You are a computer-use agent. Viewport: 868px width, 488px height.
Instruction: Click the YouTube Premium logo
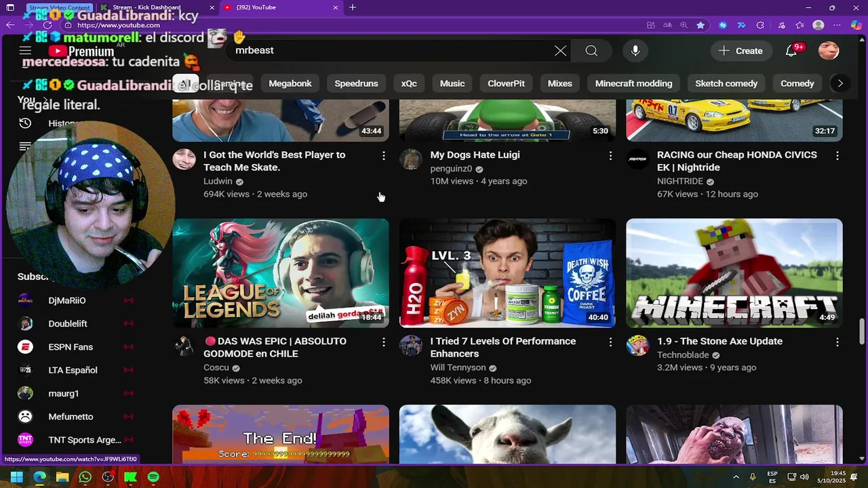point(81,52)
